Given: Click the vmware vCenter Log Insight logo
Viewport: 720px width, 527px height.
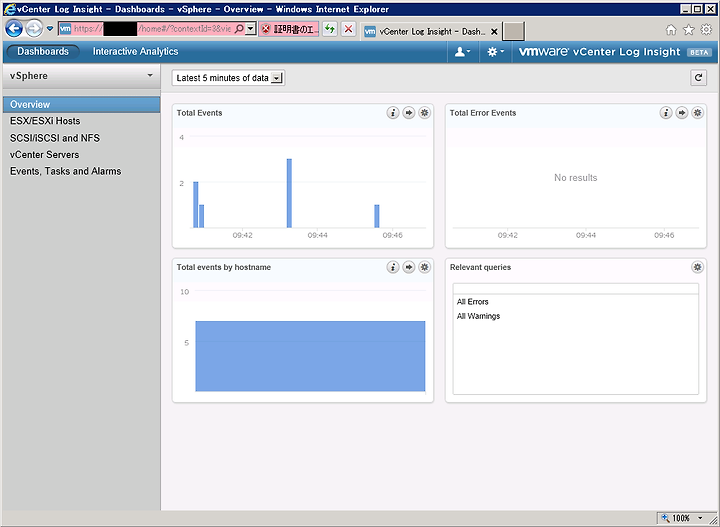Looking at the screenshot, I should pyautogui.click(x=599, y=52).
